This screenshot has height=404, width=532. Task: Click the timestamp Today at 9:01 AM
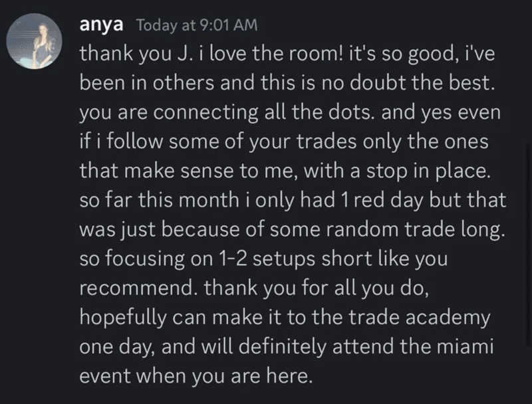[197, 25]
